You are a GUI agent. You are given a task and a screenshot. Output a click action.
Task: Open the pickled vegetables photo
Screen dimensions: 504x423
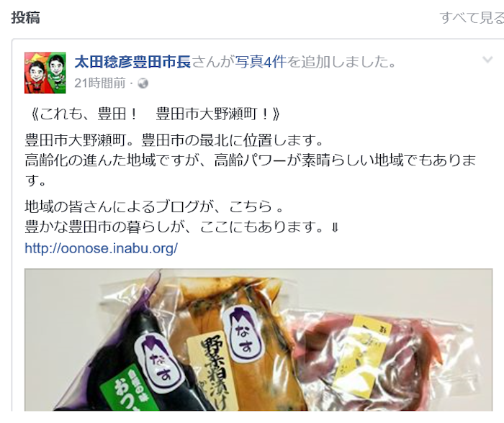click(x=258, y=340)
